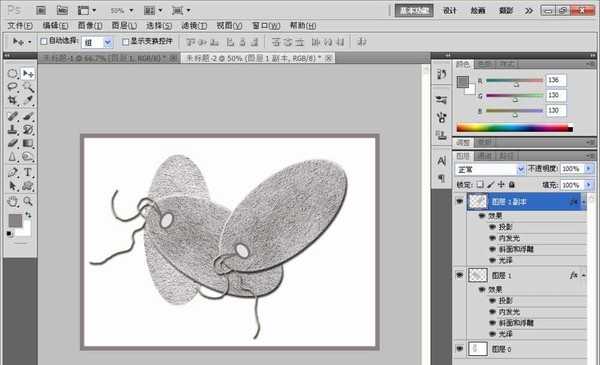Select the Lasso tool
Screen dimensions: 600x365
(x=13, y=87)
